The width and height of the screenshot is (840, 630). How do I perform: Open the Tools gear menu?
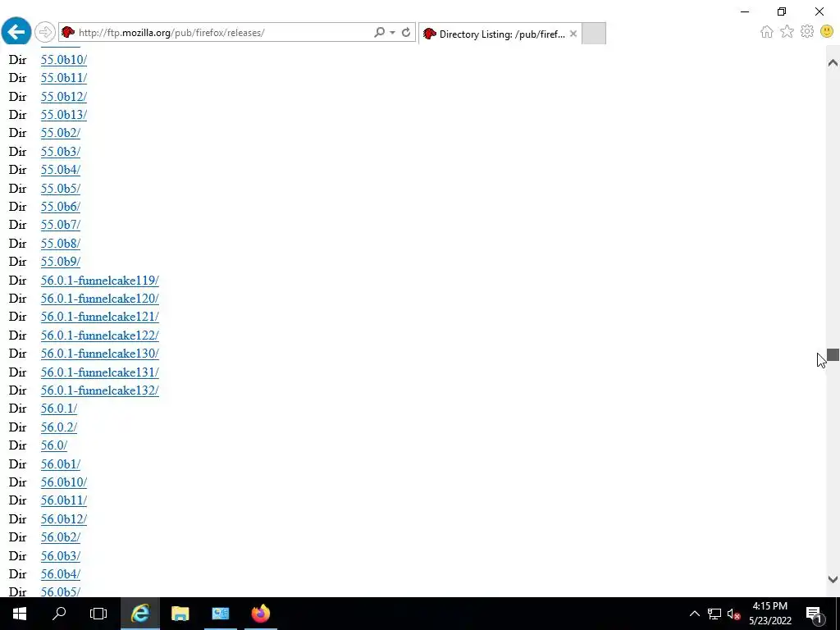pos(807,32)
